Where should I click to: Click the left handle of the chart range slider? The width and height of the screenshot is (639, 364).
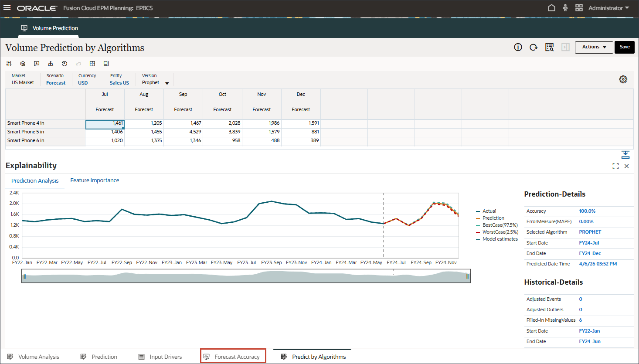24,276
